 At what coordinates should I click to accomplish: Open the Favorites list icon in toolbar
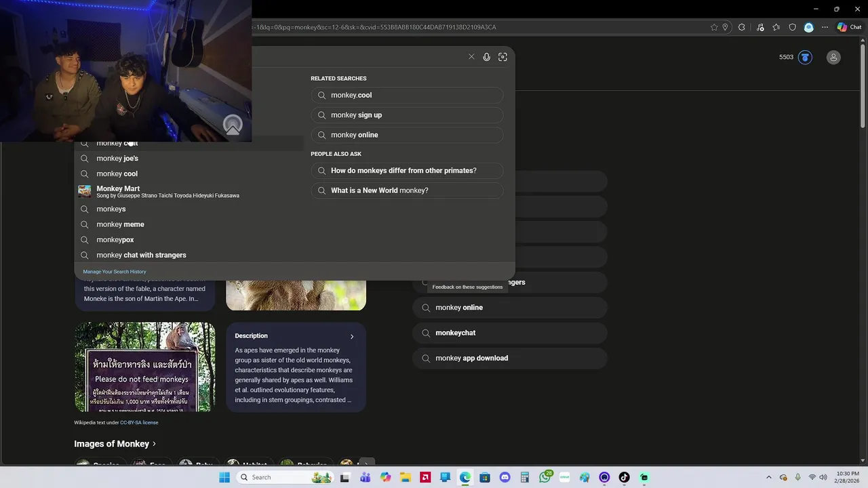(x=776, y=27)
